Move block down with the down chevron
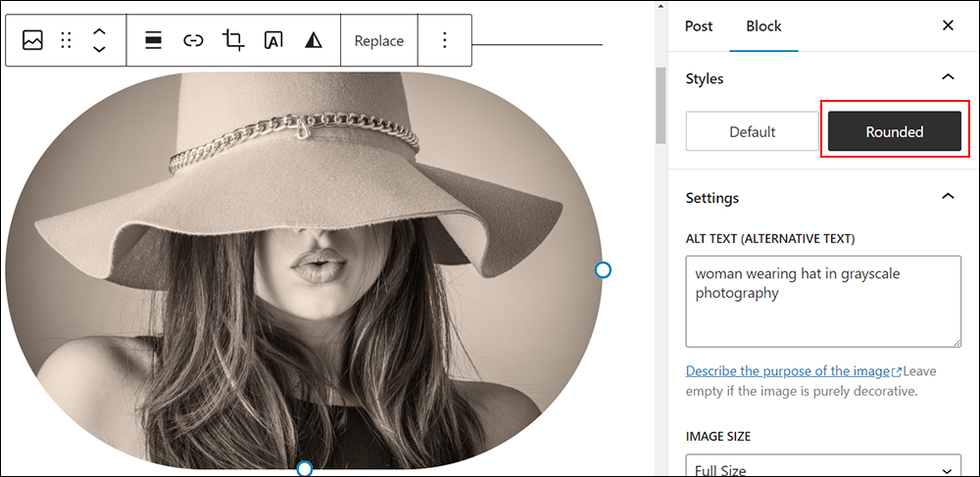980x477 pixels. tap(99, 49)
